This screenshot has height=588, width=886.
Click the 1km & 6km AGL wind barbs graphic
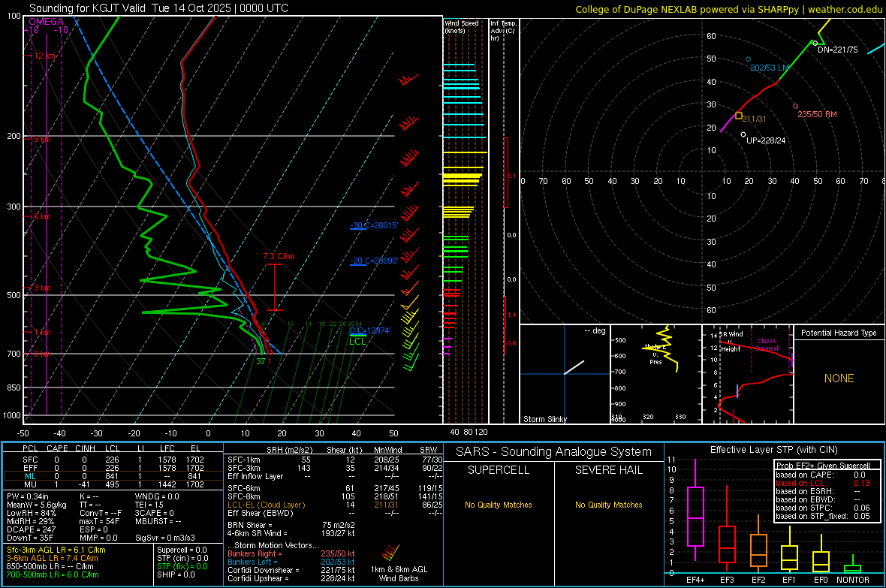[390, 553]
